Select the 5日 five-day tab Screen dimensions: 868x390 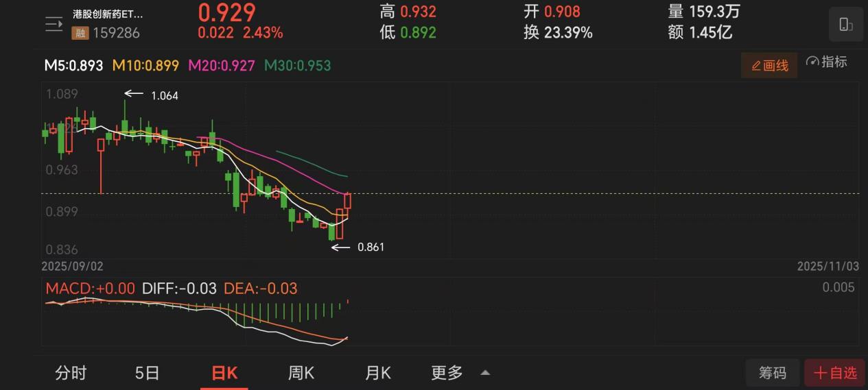[147, 373]
